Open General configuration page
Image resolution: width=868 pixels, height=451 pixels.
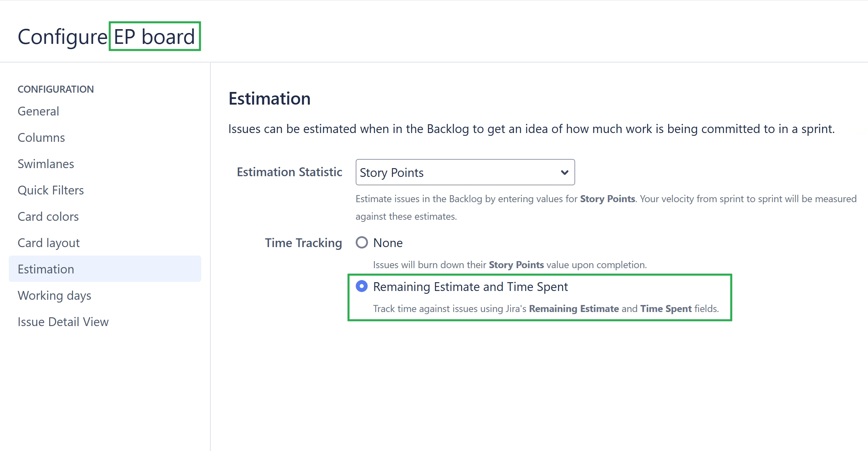point(38,111)
